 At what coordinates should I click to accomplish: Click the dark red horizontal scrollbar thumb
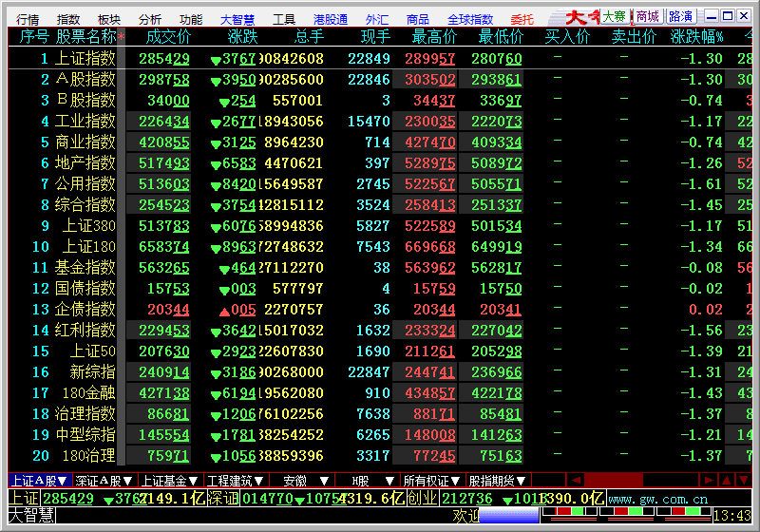tap(614, 480)
